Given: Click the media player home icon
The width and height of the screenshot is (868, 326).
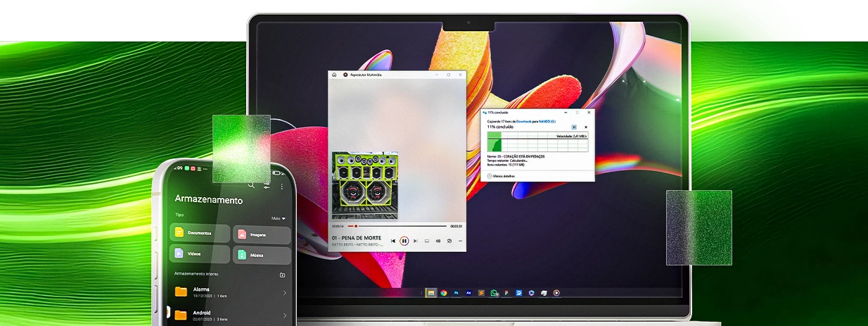Looking at the screenshot, I should [334, 75].
